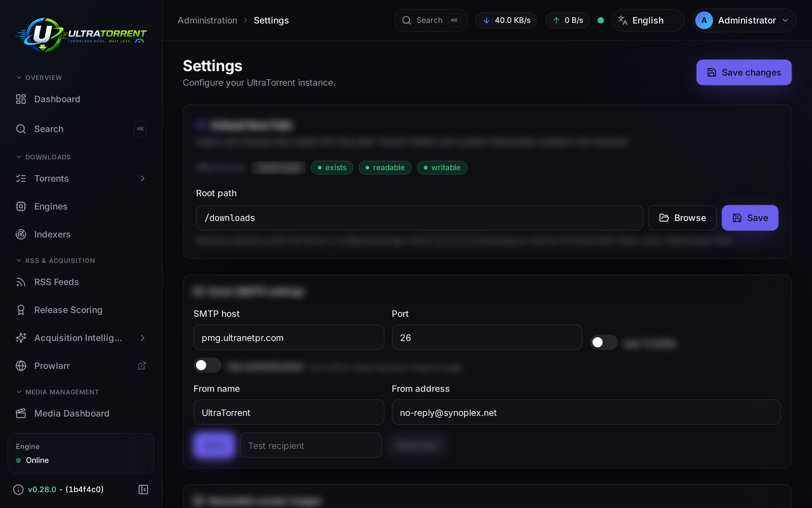
Task: Toggle the switch below SMTP host
Action: pyautogui.click(x=207, y=365)
